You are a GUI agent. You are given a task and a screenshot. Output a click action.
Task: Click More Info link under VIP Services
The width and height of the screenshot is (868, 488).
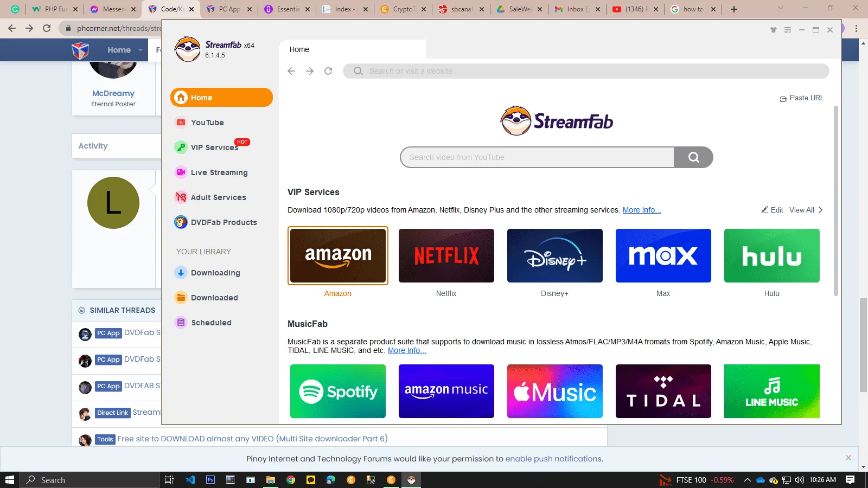coord(642,210)
